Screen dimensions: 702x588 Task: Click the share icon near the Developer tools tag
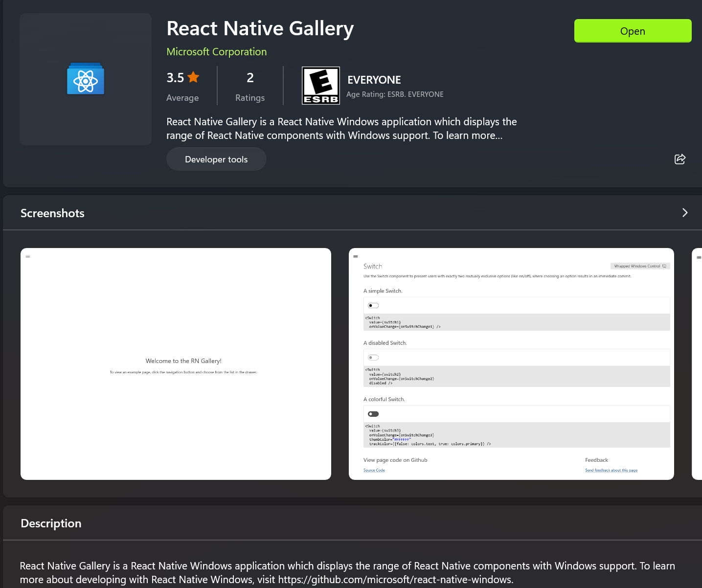tap(679, 159)
